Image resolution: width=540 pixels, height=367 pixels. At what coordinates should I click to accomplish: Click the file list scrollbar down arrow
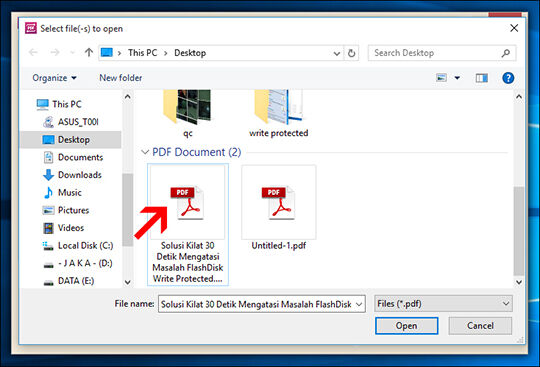[519, 282]
